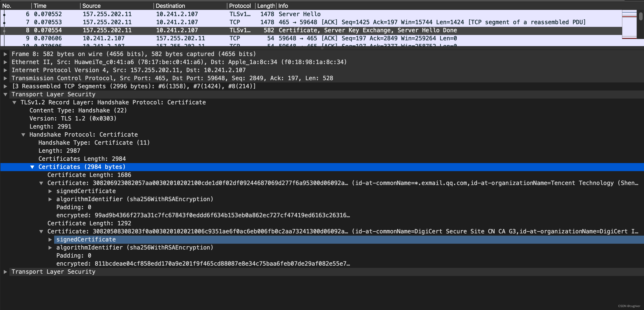Click destination 157.255.202.11 in packet 9
644x310 pixels.
(x=181, y=38)
